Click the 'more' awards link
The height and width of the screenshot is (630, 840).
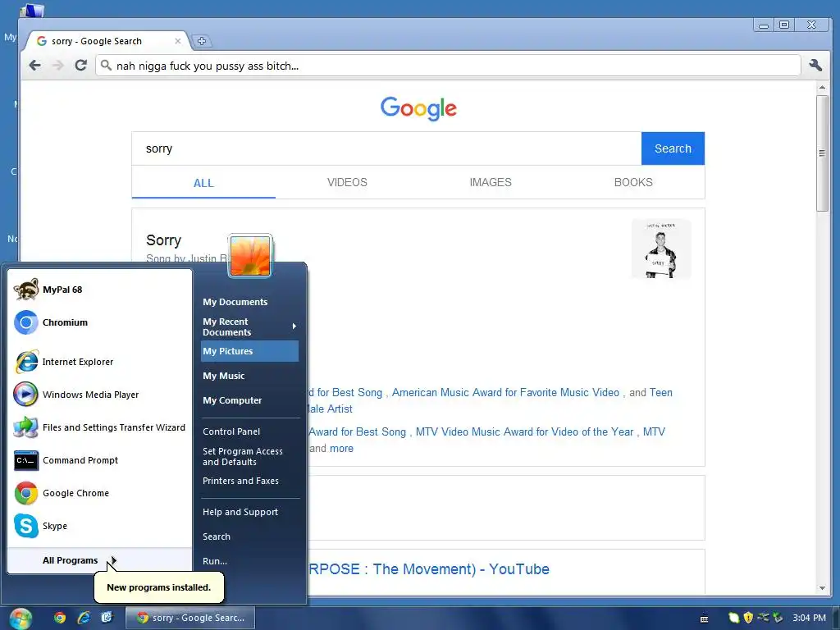pos(341,449)
